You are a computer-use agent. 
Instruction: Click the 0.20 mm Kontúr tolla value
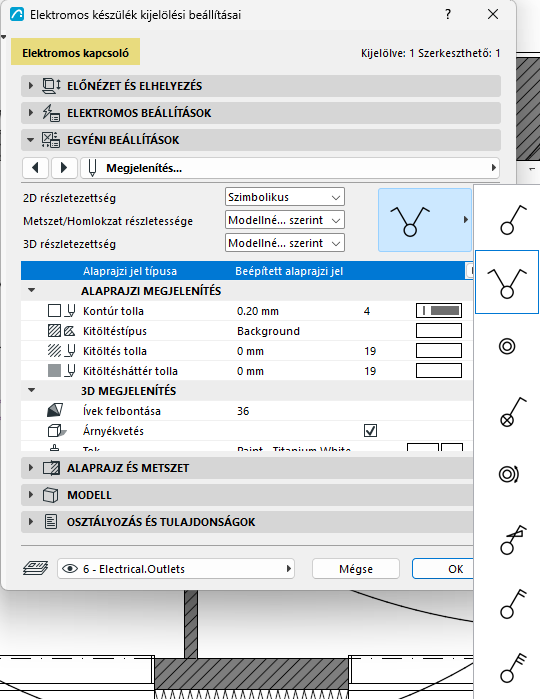pos(258,311)
